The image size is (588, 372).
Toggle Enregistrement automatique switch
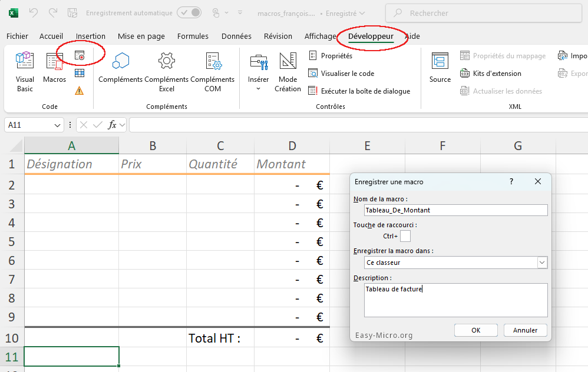point(189,13)
